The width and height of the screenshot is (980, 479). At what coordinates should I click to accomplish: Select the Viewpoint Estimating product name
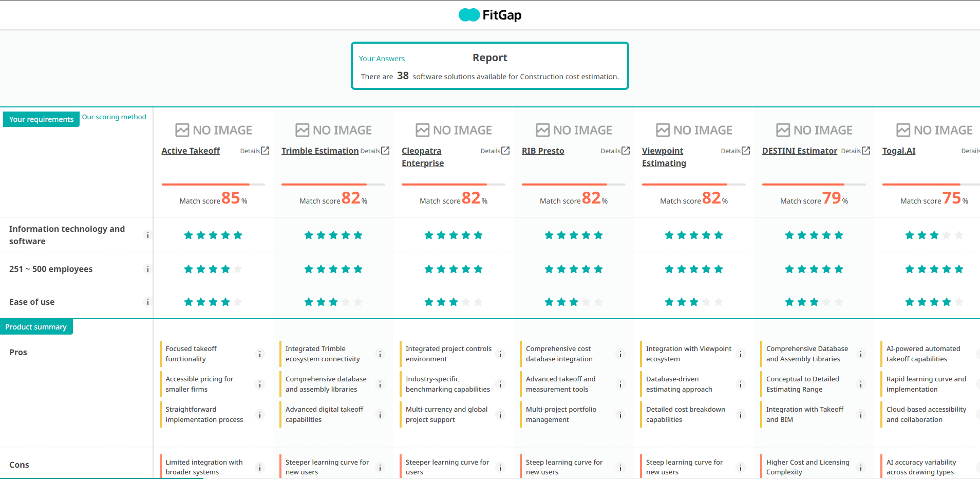[663, 157]
